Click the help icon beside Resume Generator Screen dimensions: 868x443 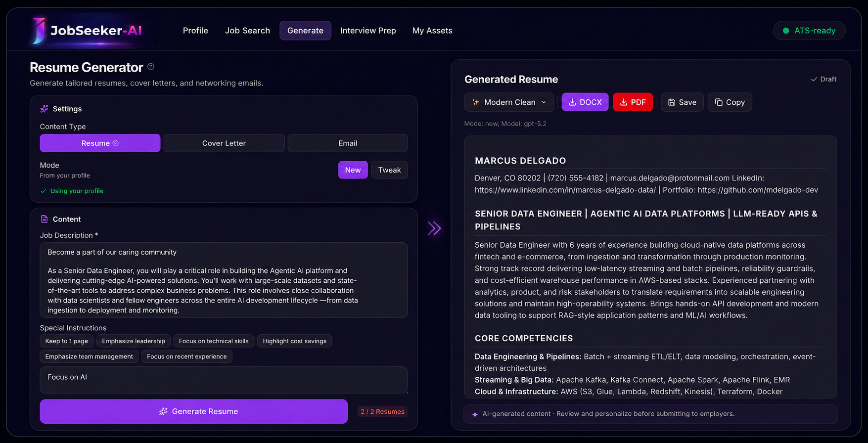click(x=151, y=67)
